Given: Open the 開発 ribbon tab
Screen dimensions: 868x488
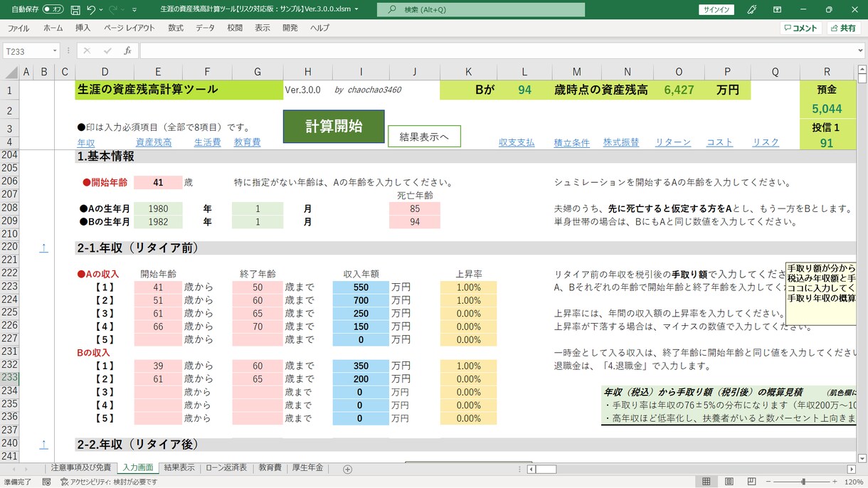Looking at the screenshot, I should [x=290, y=28].
